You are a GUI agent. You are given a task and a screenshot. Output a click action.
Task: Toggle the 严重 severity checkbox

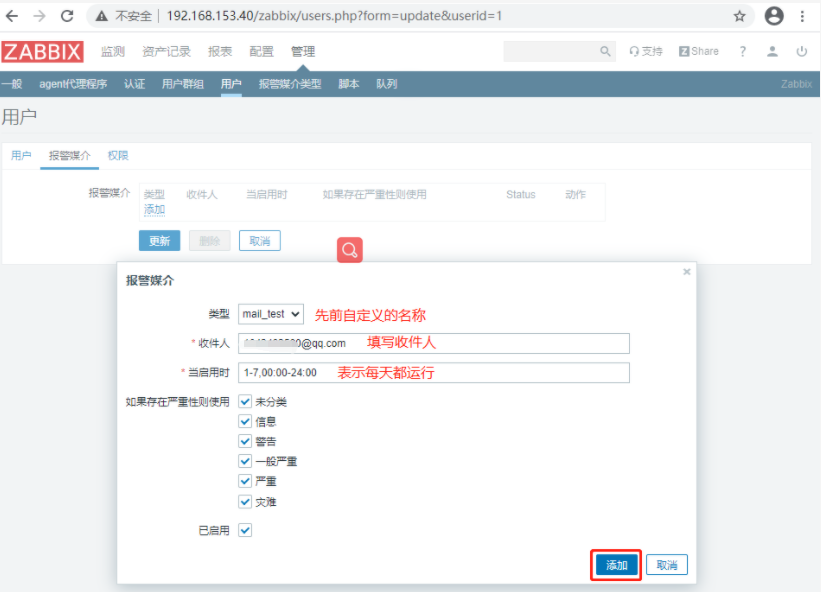click(x=245, y=481)
